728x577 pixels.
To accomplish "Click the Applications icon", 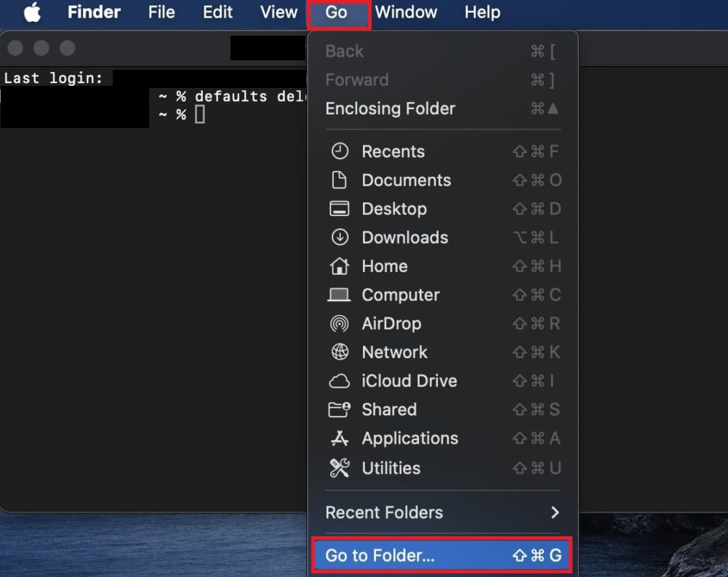I will 340,439.
